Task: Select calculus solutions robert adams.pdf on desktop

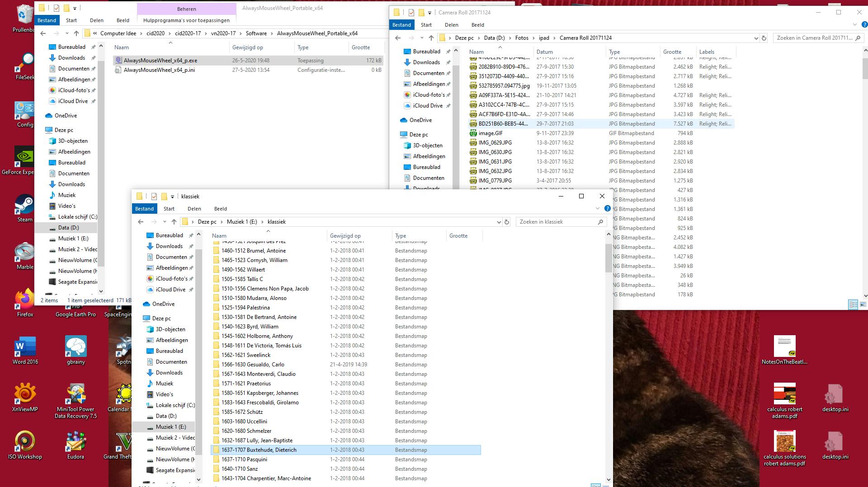Action: [x=785, y=448]
